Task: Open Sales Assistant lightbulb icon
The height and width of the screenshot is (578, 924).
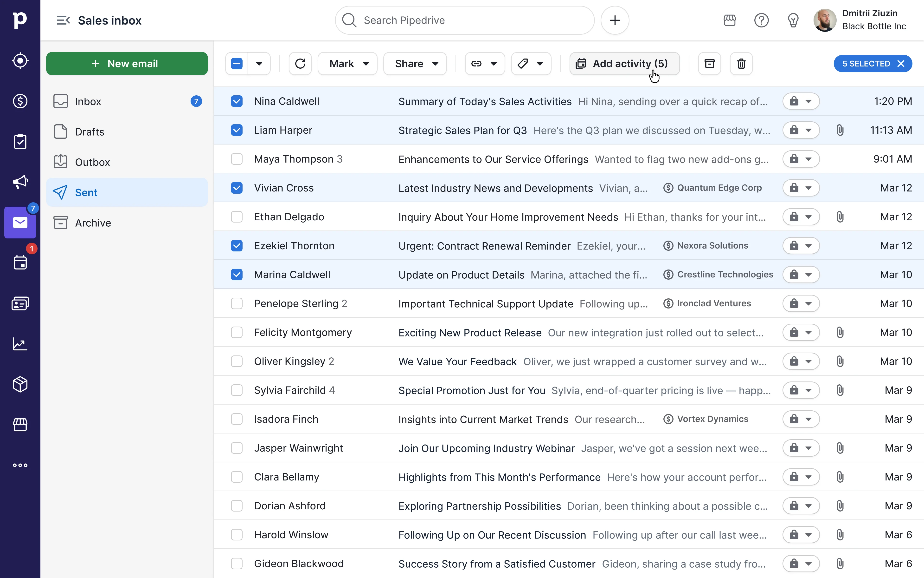Action: point(793,20)
